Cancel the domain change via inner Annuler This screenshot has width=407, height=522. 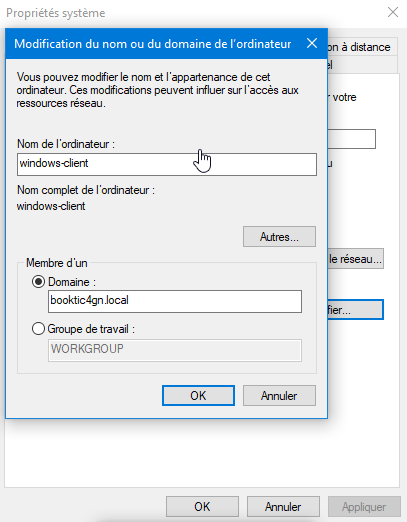coord(279,396)
